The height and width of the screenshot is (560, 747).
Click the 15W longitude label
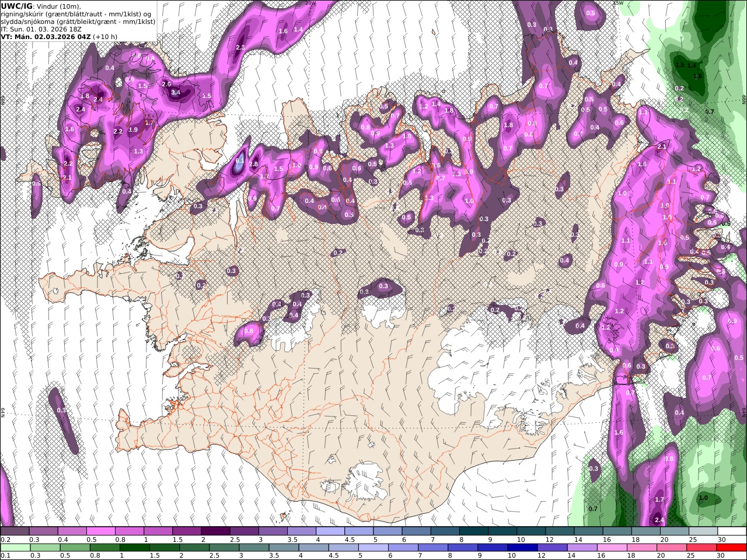point(618,3)
